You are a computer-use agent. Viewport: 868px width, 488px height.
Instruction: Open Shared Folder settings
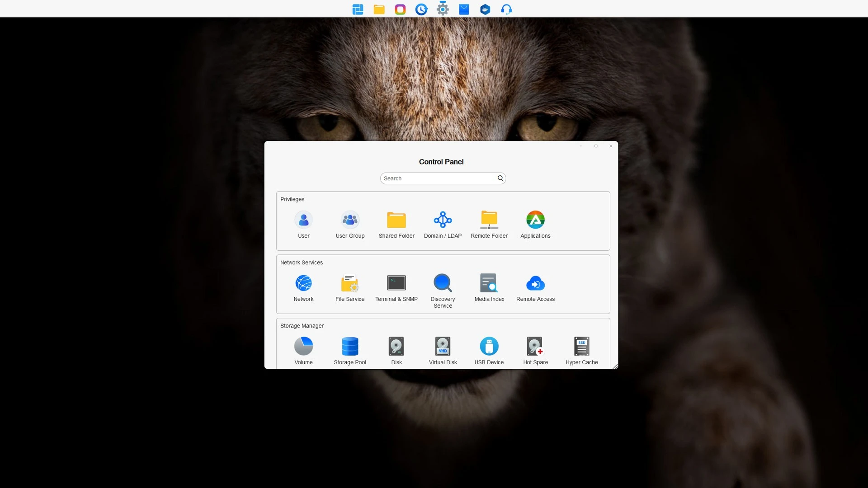click(x=396, y=220)
